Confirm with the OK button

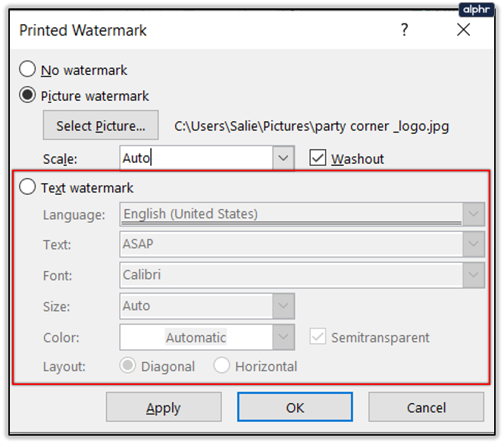pos(295,408)
